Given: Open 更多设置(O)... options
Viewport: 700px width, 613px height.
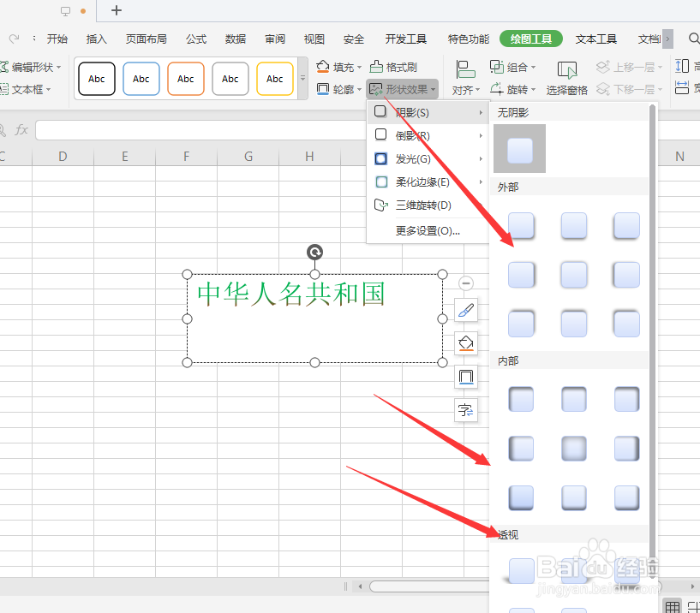Looking at the screenshot, I should click(x=428, y=231).
